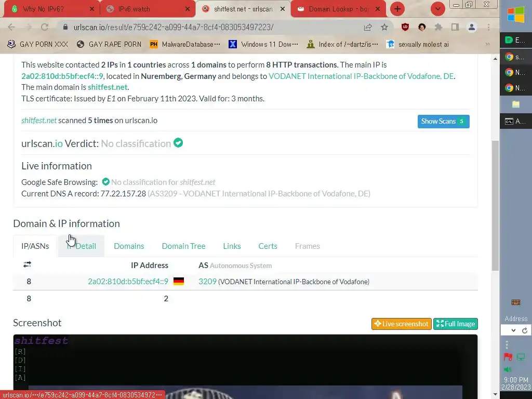The image size is (532, 399).
Task: Click the scrollbar down arrow
Action: point(495,394)
